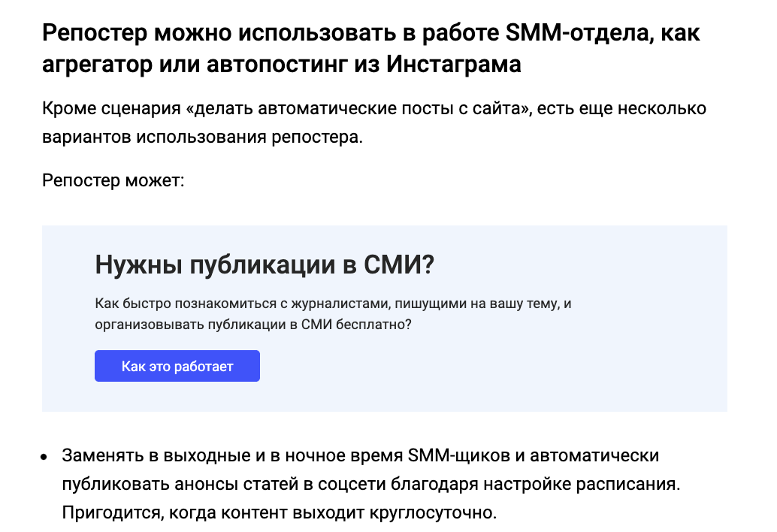Select the "Нужны публикации в СМИ?" banner heading
777x532 pixels.
coord(265,264)
